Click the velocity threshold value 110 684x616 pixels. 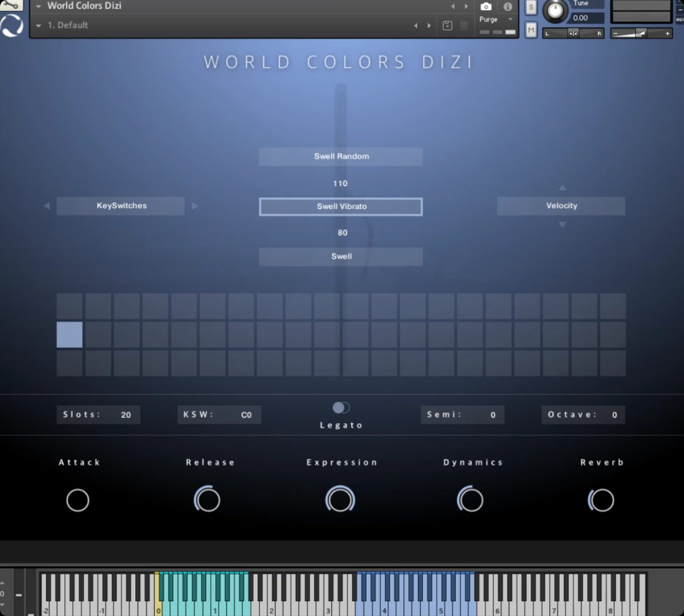(340, 183)
